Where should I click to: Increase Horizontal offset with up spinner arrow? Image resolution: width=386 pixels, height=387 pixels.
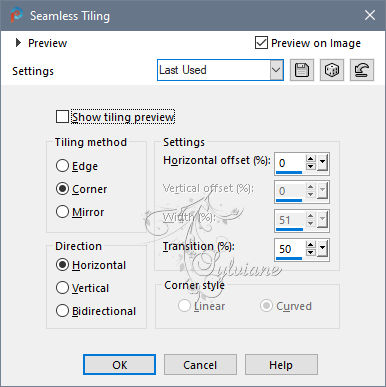(x=311, y=159)
